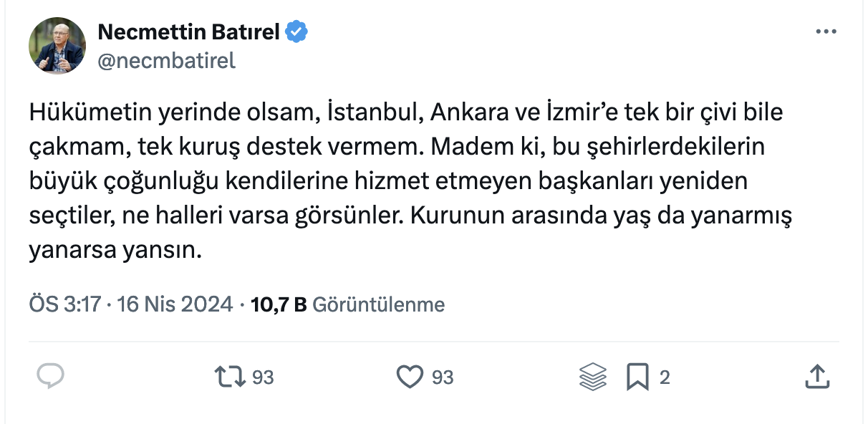This screenshot has height=424, width=868.
Task: Click the 16 Nis 2024 date
Action: point(175,304)
